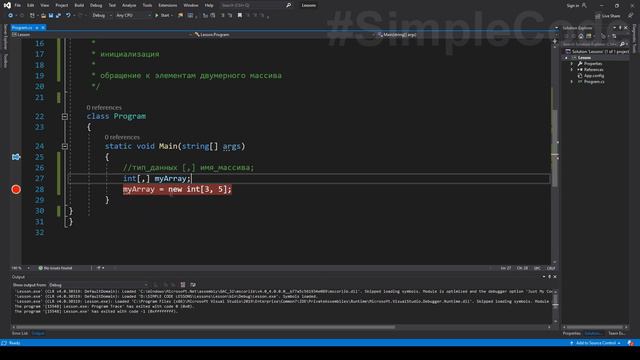Expand the References node in Solution Explorer
Viewport: 640px width, 360px height.
[x=571, y=70]
